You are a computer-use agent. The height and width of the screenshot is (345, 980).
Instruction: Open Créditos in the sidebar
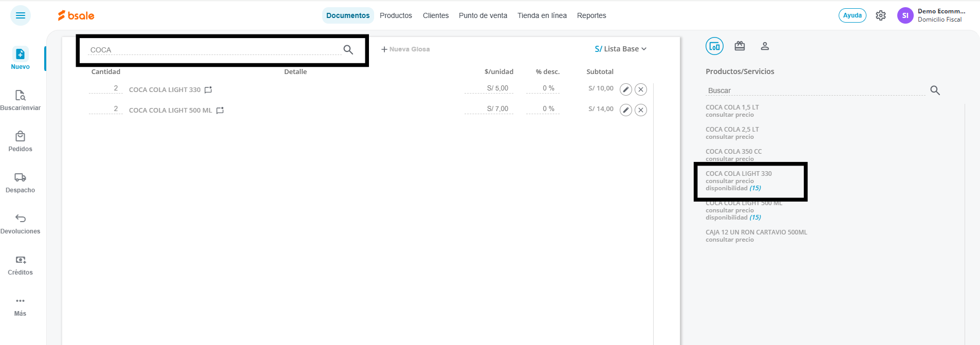click(20, 264)
